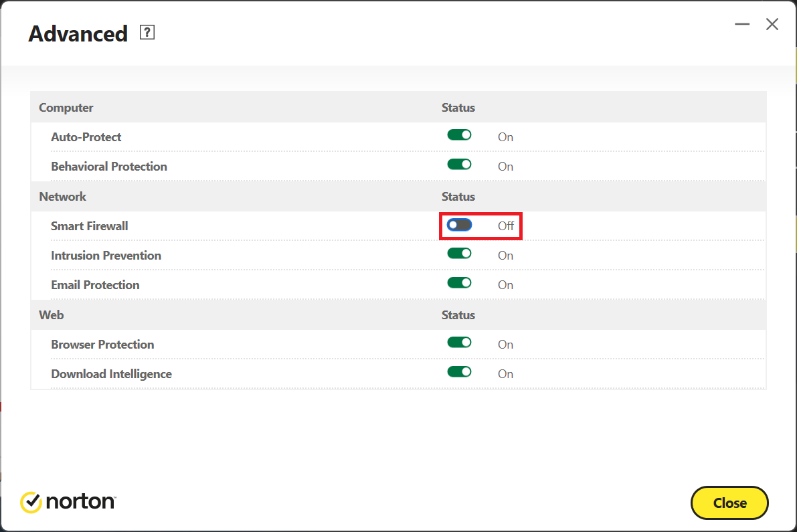This screenshot has height=532, width=797.
Task: Click the Norton checkmark logo
Action: tap(31, 502)
